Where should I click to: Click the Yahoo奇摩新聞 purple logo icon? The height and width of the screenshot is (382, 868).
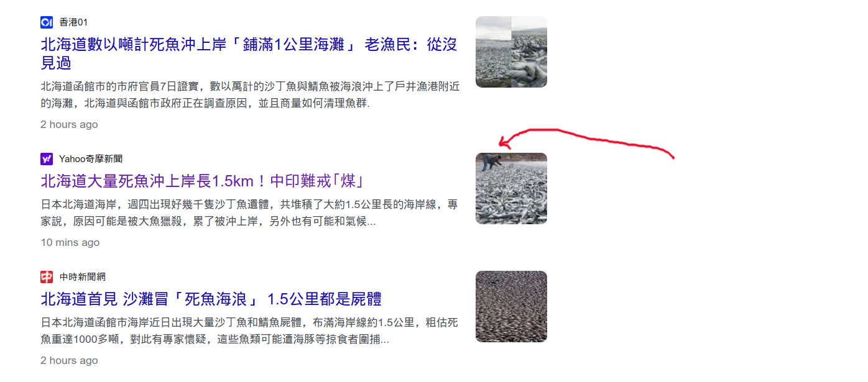point(47,159)
